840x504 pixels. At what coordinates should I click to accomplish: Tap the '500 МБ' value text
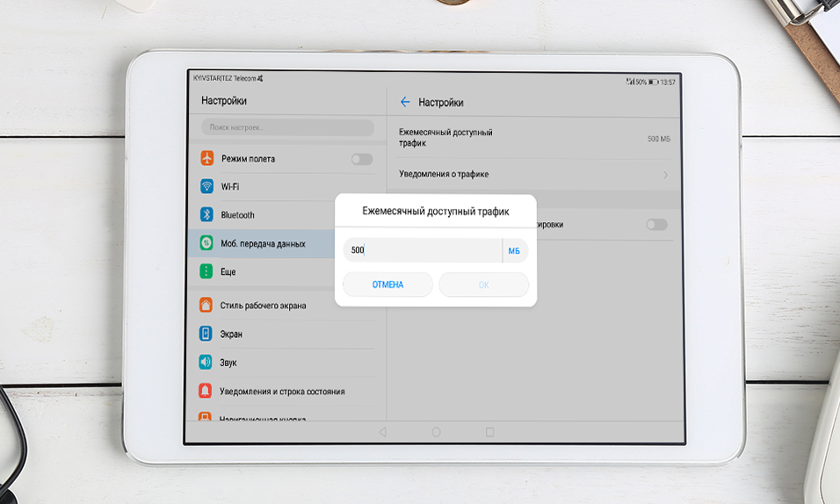pyautogui.click(x=658, y=139)
